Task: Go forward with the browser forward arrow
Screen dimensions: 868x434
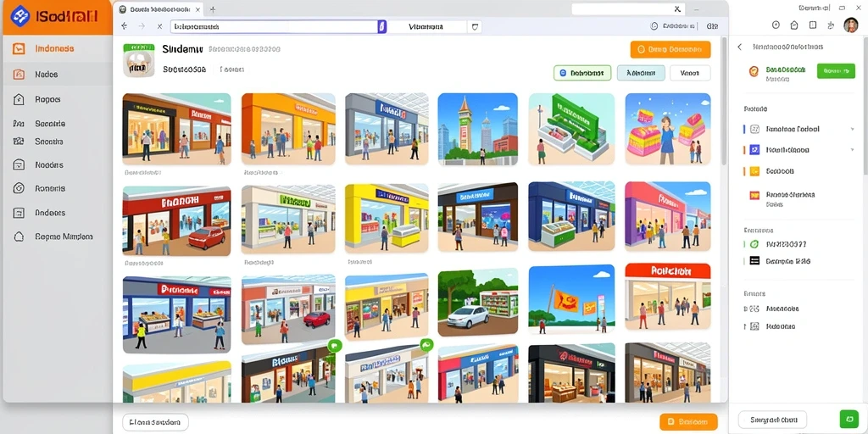Action: [x=142, y=26]
